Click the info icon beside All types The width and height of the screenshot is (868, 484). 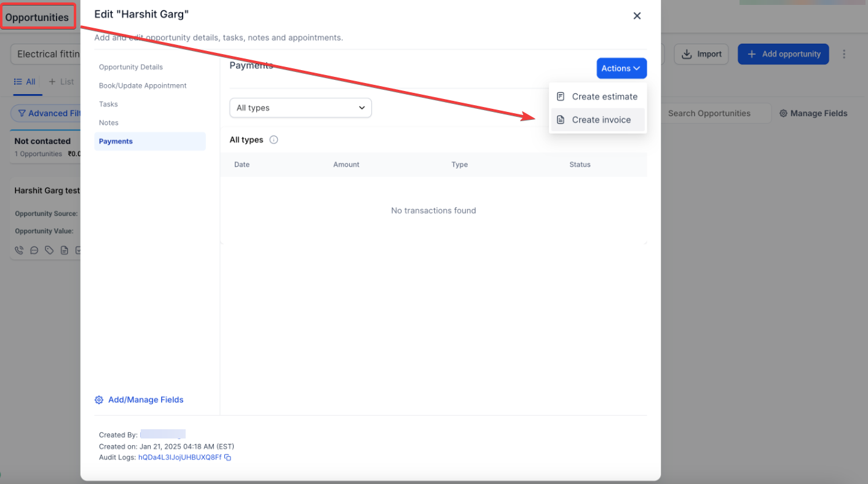tap(274, 140)
